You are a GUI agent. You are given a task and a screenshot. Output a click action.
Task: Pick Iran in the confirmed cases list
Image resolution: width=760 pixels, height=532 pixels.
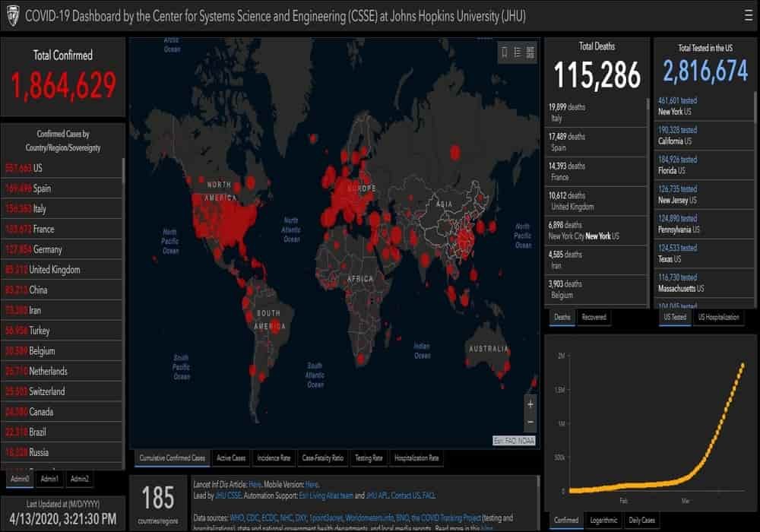pos(62,311)
